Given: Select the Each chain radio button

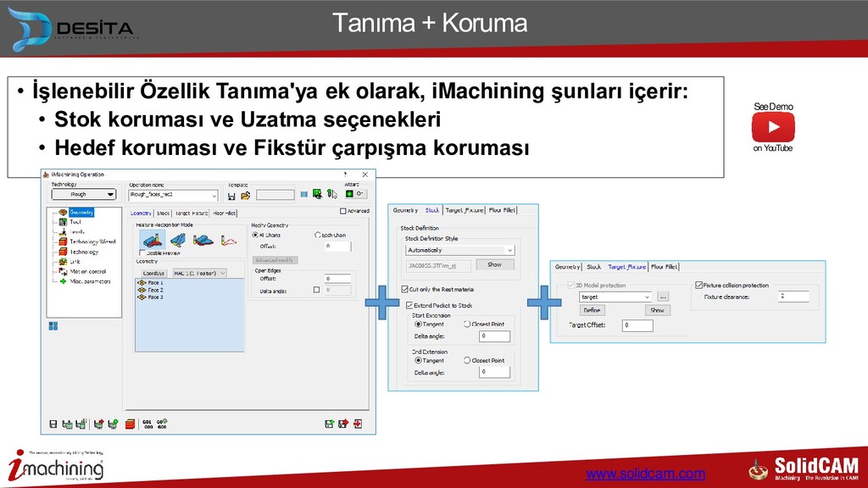Looking at the screenshot, I should tap(317, 236).
